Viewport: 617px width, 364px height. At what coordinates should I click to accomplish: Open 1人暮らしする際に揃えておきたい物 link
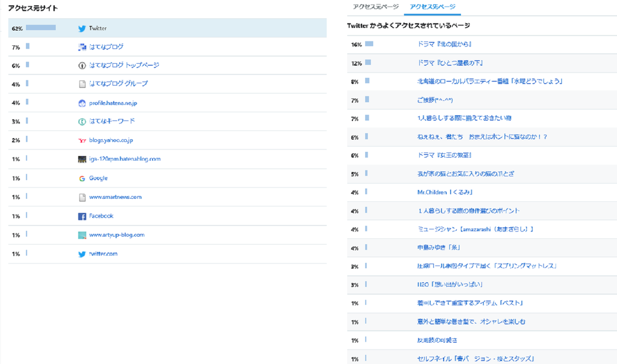click(x=465, y=118)
